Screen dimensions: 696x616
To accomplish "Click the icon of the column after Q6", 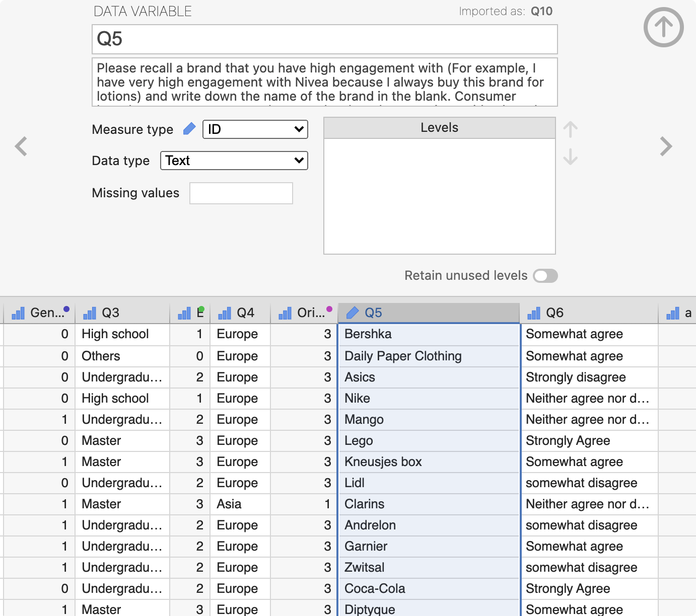I will click(x=673, y=313).
